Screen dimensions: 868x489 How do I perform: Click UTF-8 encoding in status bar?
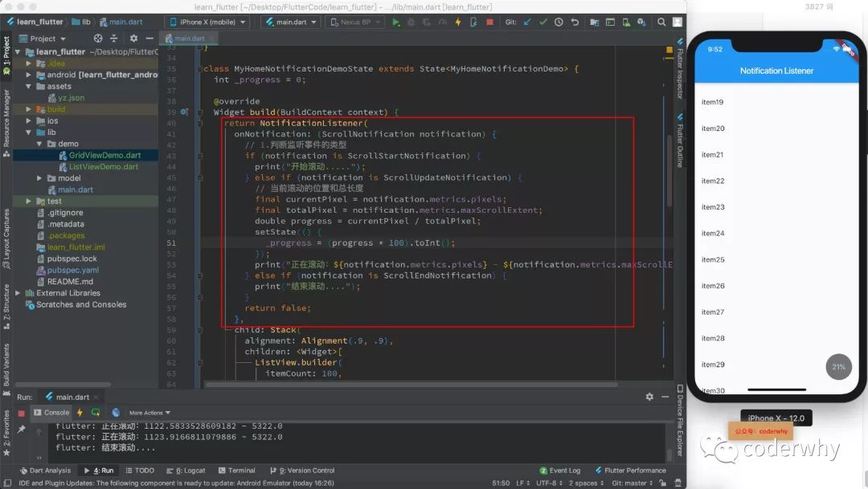[549, 483]
